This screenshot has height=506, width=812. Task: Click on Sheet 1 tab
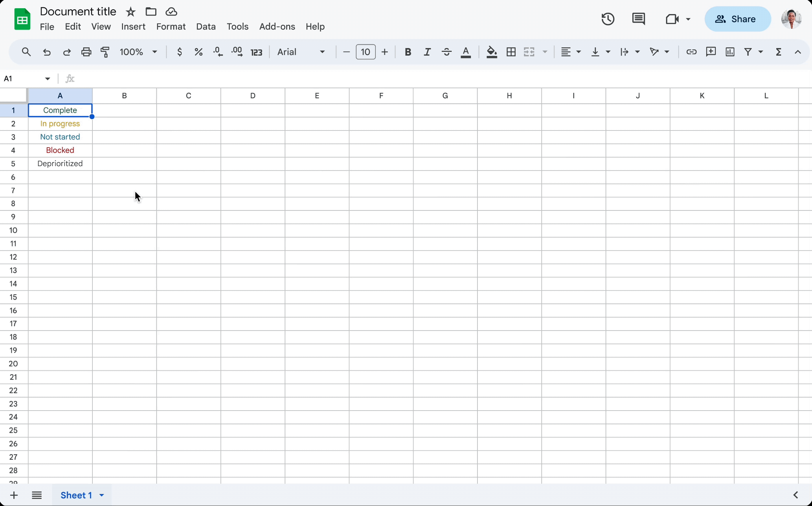[x=76, y=495]
